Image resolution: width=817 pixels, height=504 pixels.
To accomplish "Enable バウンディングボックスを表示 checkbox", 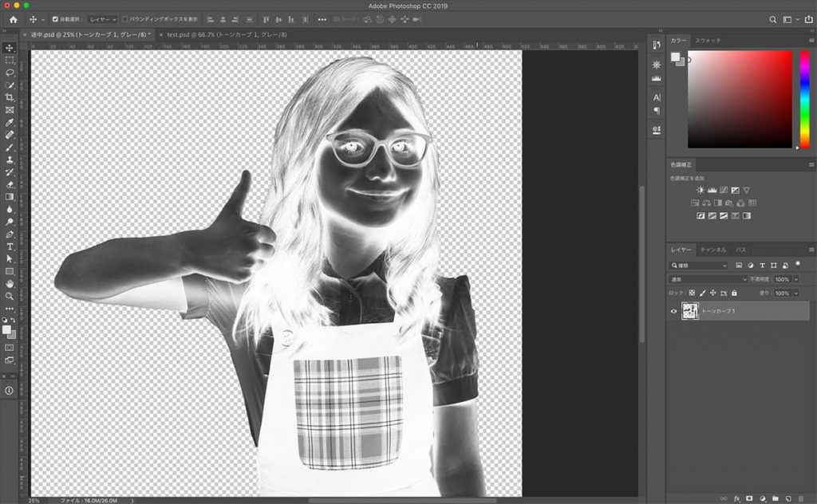I will pos(125,19).
